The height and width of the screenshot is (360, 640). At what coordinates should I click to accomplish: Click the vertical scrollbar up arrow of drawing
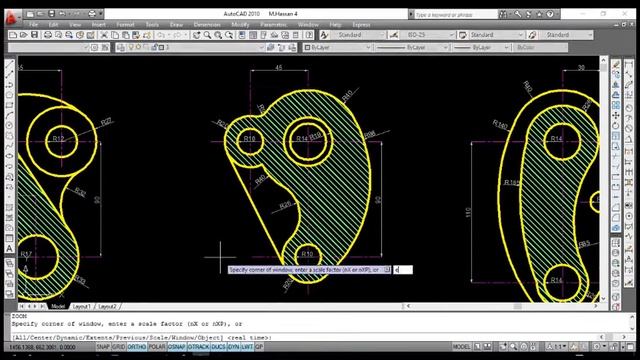coord(603,60)
